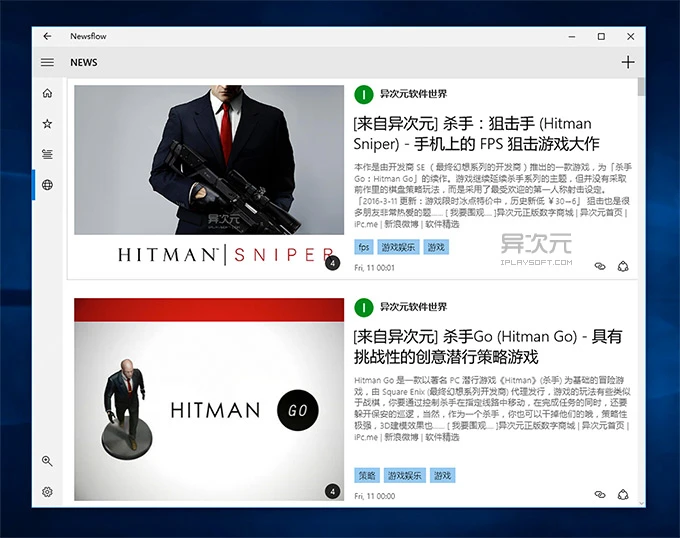This screenshot has width=680, height=538.
Task: Click the Hitman Sniper article summary text
Action: pyautogui.click(x=492, y=196)
